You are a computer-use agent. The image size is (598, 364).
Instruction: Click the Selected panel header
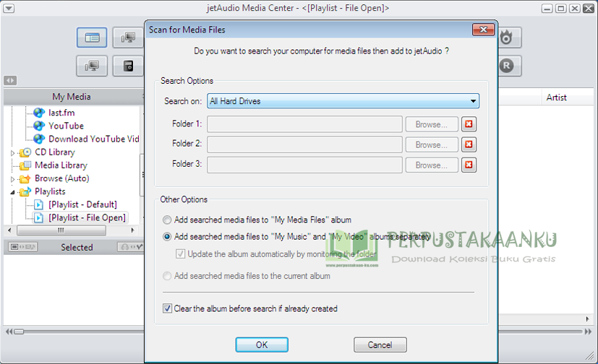pyautogui.click(x=77, y=248)
